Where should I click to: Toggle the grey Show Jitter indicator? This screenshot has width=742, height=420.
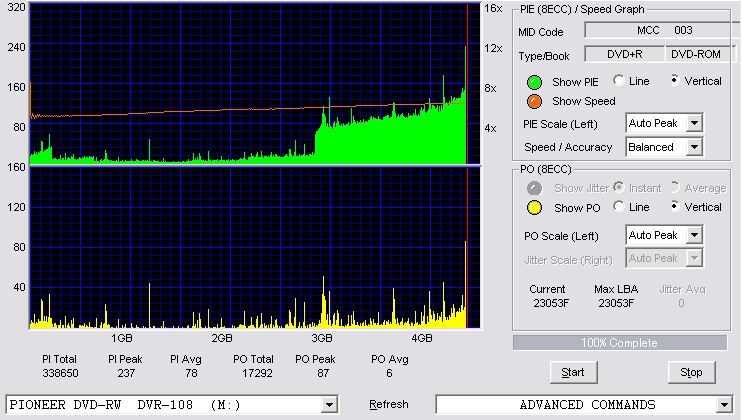click(x=534, y=188)
